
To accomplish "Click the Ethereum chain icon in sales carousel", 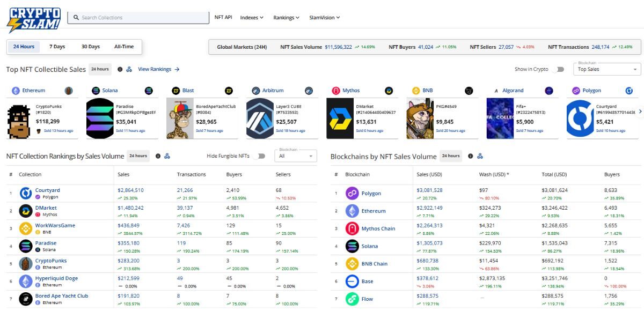I will coord(16,91).
